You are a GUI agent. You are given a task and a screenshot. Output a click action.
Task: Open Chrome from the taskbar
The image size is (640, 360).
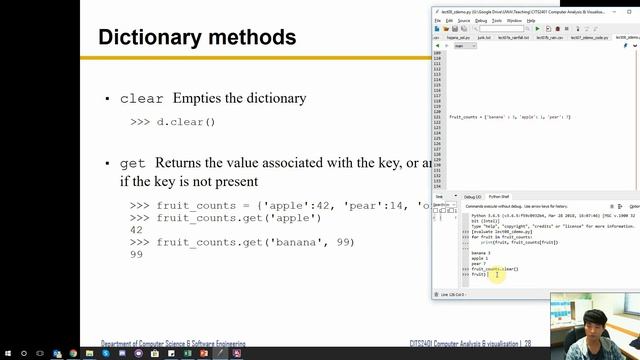(73, 353)
